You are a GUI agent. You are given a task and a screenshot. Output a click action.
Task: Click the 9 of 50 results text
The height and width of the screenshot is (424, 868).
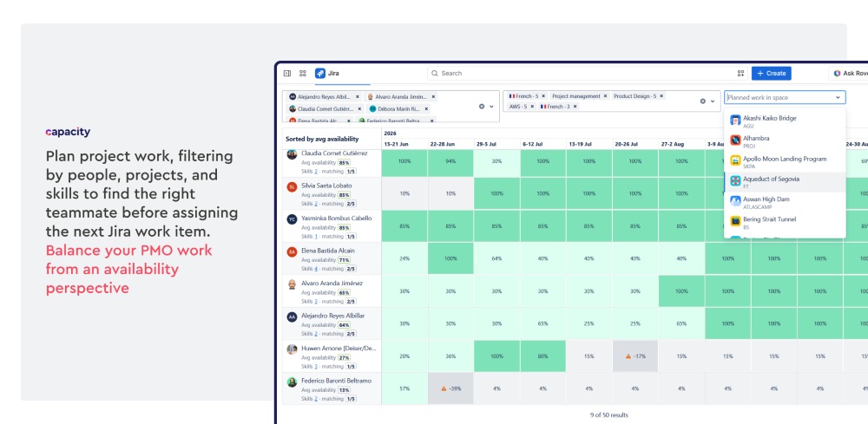point(609,414)
